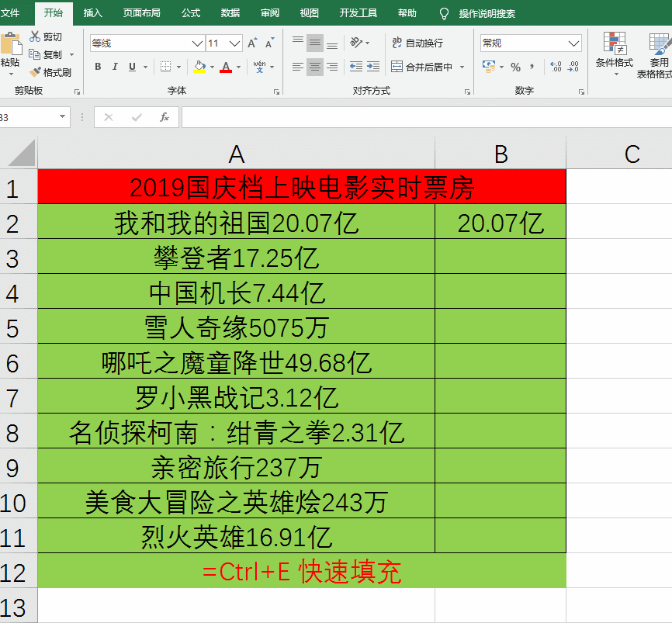Decrease decimal places
672x623 pixels.
(573, 67)
